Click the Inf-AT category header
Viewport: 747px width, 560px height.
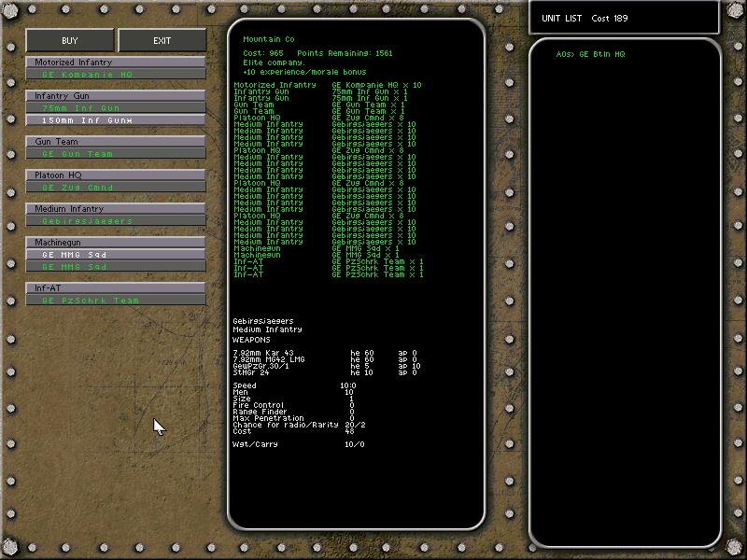pos(116,288)
